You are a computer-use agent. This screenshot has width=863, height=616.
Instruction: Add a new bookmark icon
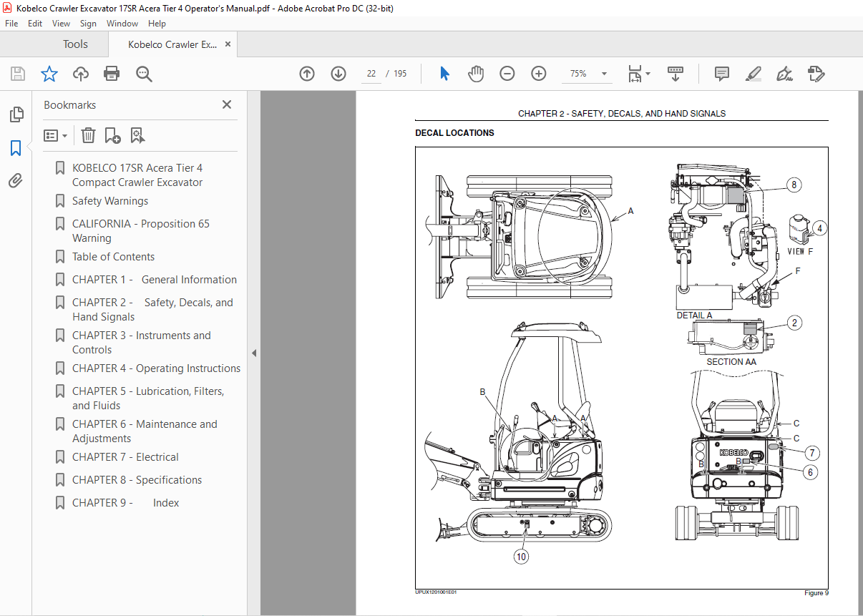click(112, 135)
